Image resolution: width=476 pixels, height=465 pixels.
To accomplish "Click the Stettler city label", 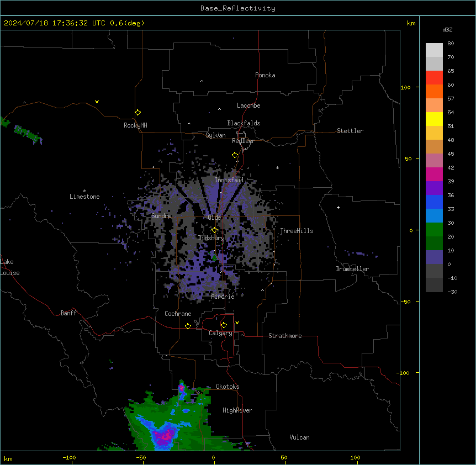I will click(350, 131).
